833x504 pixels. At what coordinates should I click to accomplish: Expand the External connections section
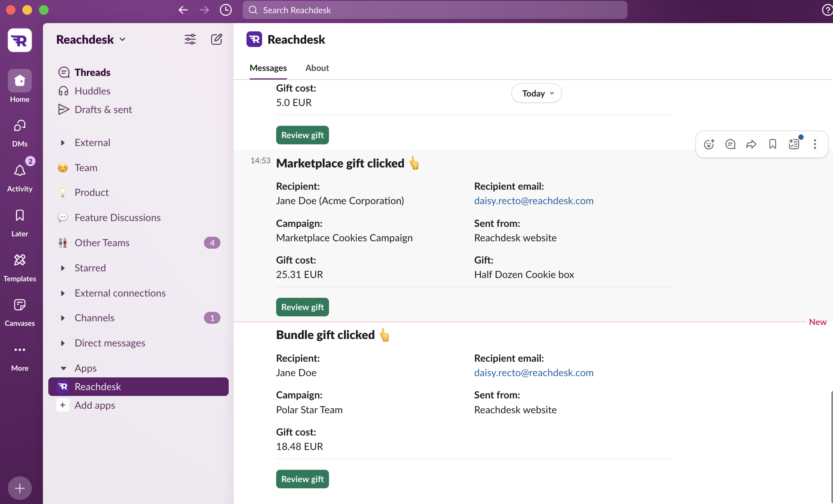pyautogui.click(x=63, y=293)
